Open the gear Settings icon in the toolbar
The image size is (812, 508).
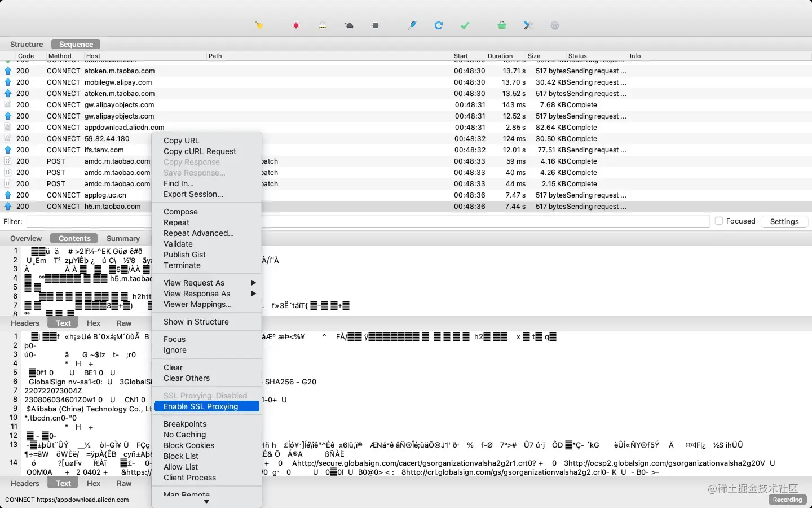(x=555, y=25)
